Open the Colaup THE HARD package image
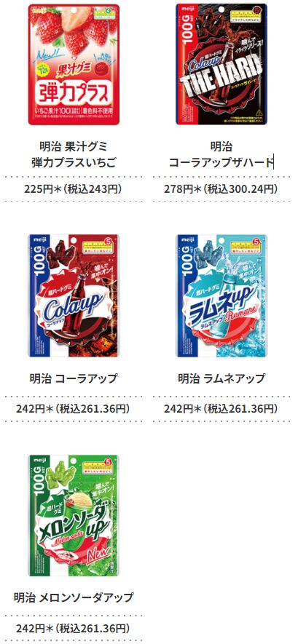This screenshot has width=298, height=644. tap(221, 65)
